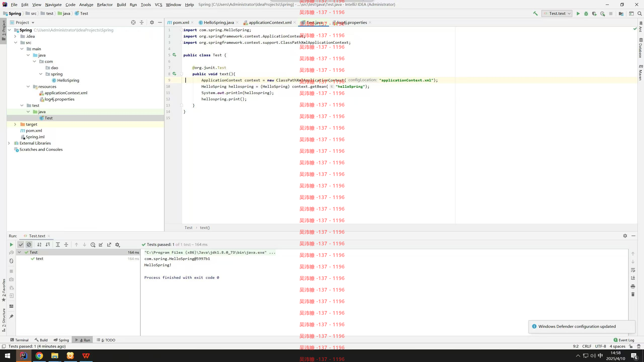The height and width of the screenshot is (362, 644).
Task: Hide the Project tool window
Action: coord(160,22)
